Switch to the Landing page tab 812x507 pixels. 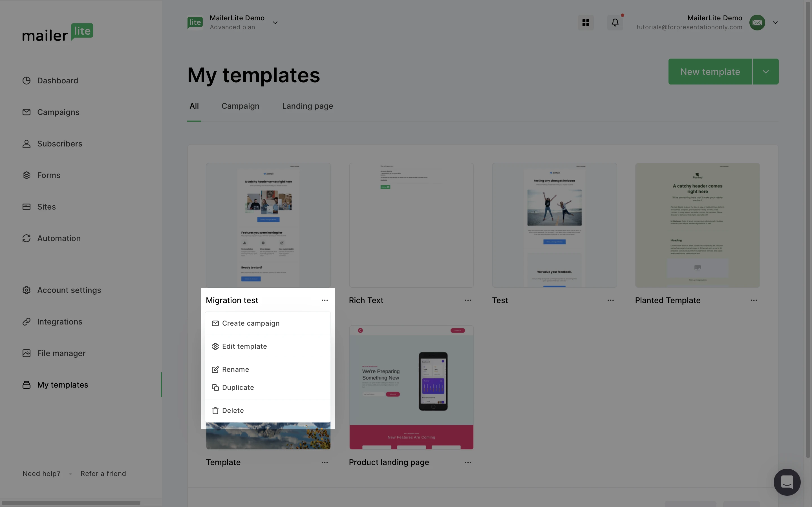click(x=307, y=106)
